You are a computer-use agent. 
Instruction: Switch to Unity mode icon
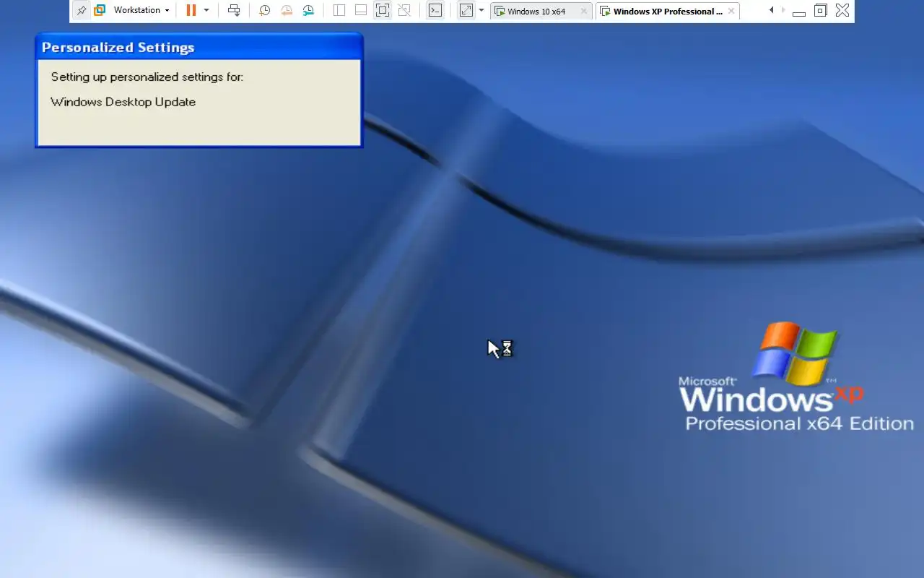tap(404, 11)
